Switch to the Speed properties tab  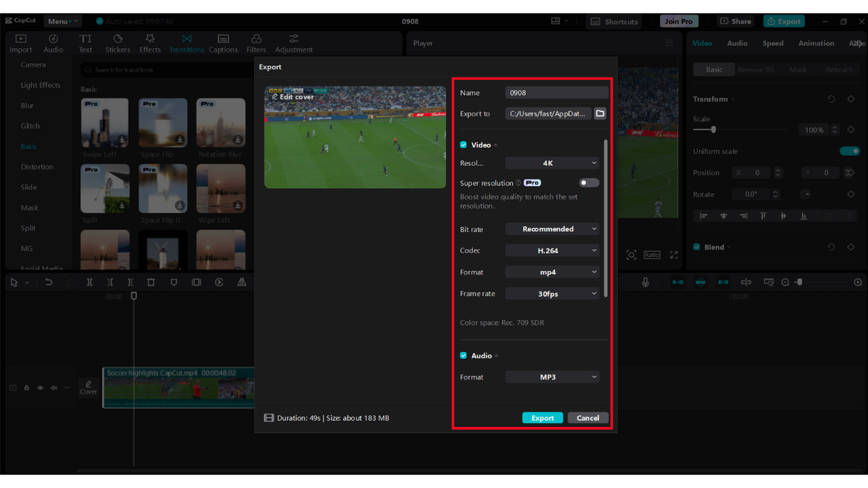(772, 43)
